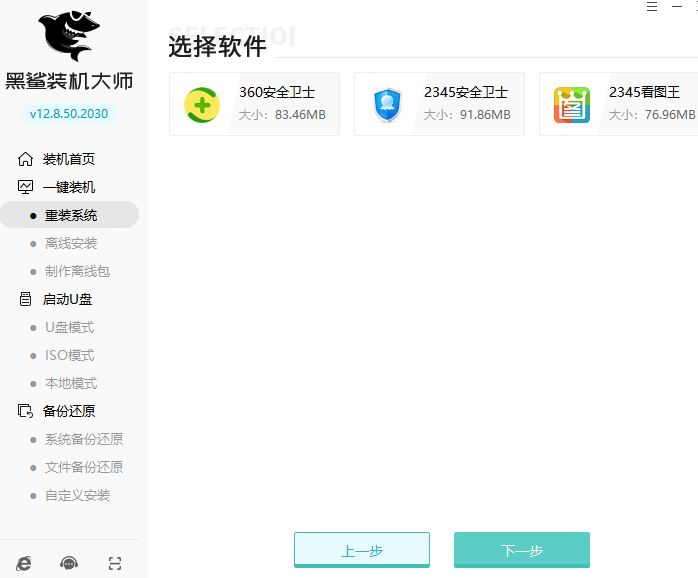Choose ISO模式
The image size is (698, 578).
tap(69, 355)
